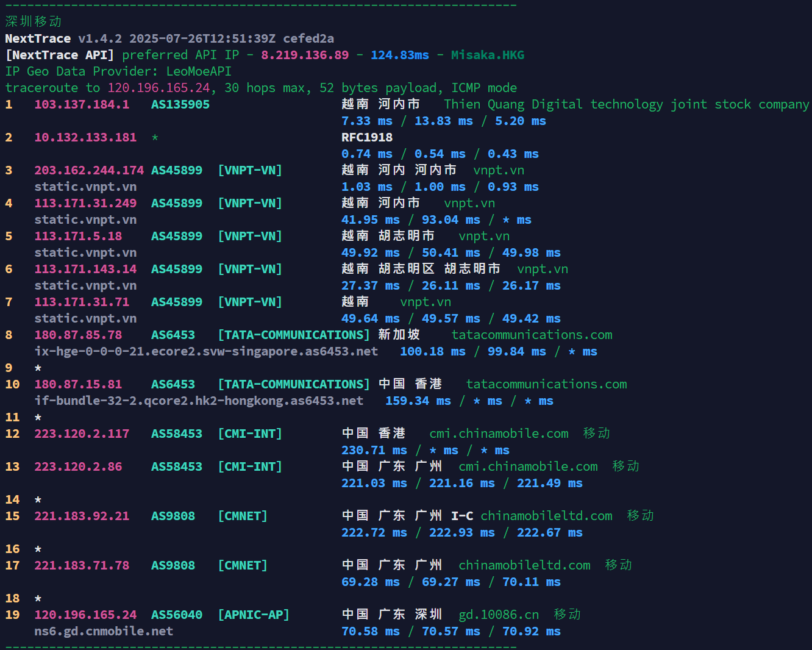Click the [CMNET] label on hop 15
Image resolution: width=812 pixels, height=650 pixels.
(243, 516)
